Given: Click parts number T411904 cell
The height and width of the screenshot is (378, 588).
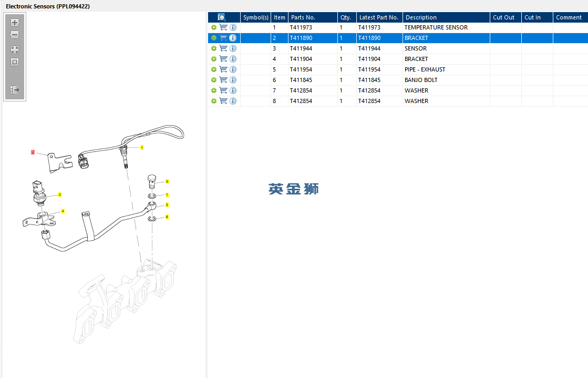Looking at the screenshot, I should pyautogui.click(x=313, y=59).
